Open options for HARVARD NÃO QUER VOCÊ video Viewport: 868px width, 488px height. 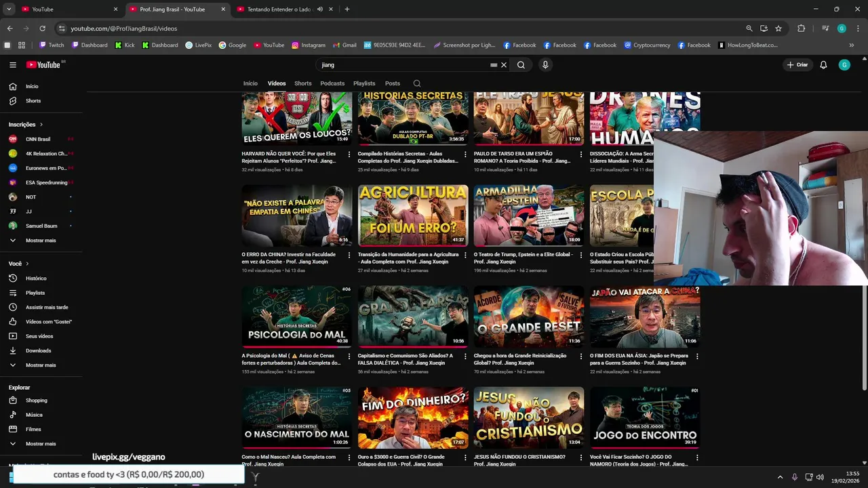[349, 155]
